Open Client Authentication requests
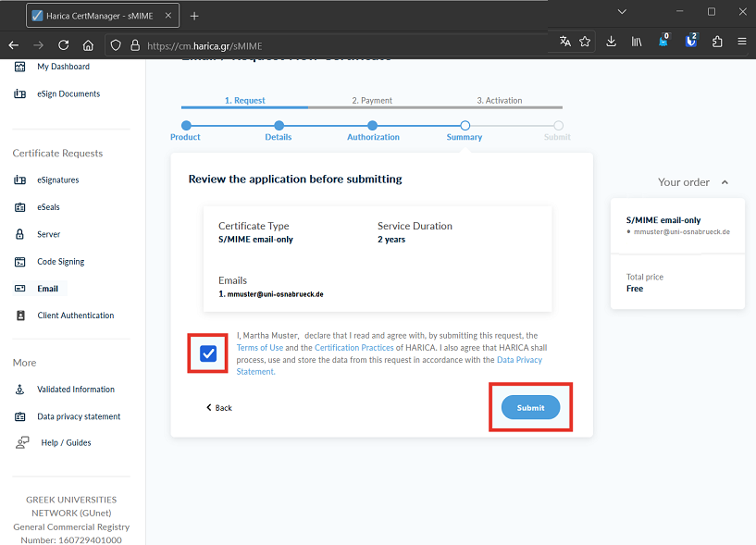756x545 pixels. 76,316
